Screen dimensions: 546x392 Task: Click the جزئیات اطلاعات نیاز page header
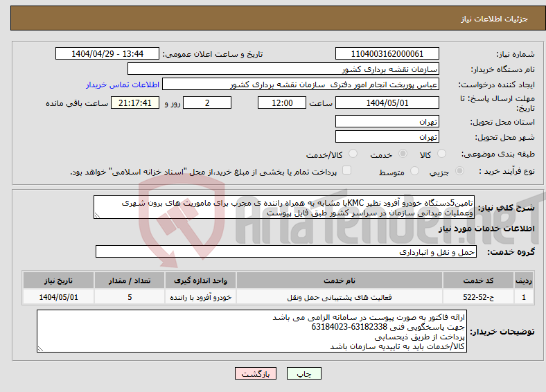[495, 19]
